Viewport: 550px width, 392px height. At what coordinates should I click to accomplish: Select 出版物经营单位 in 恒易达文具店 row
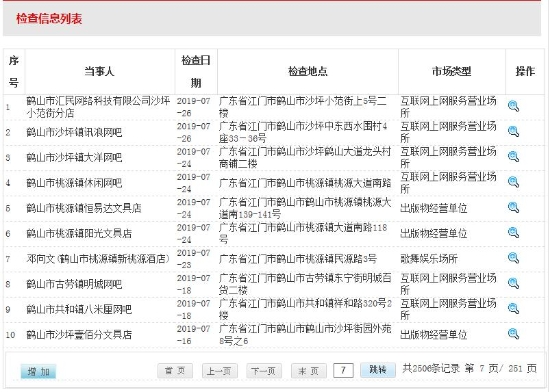click(434, 208)
